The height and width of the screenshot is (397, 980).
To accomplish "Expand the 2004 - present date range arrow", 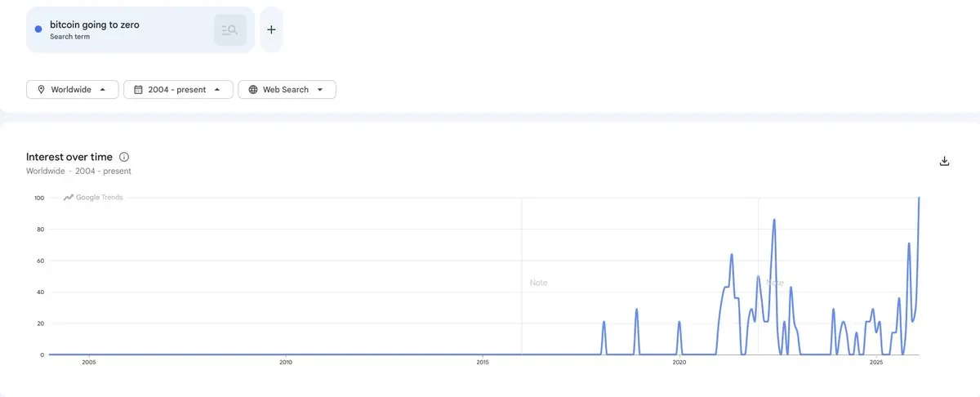I will (x=217, y=90).
